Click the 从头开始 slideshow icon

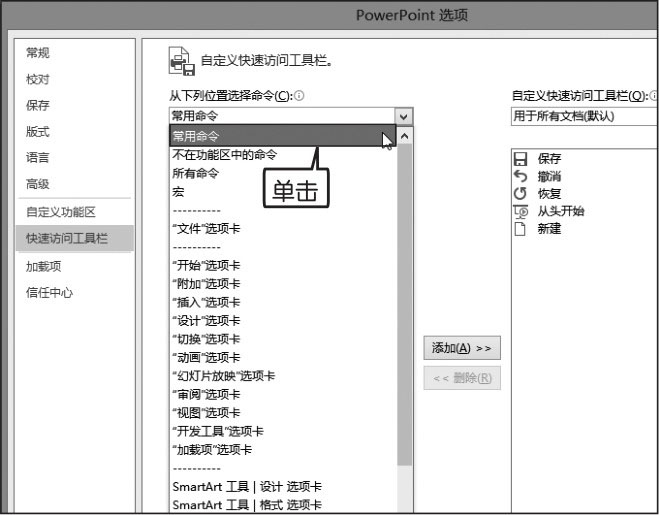pyautogui.click(x=520, y=211)
